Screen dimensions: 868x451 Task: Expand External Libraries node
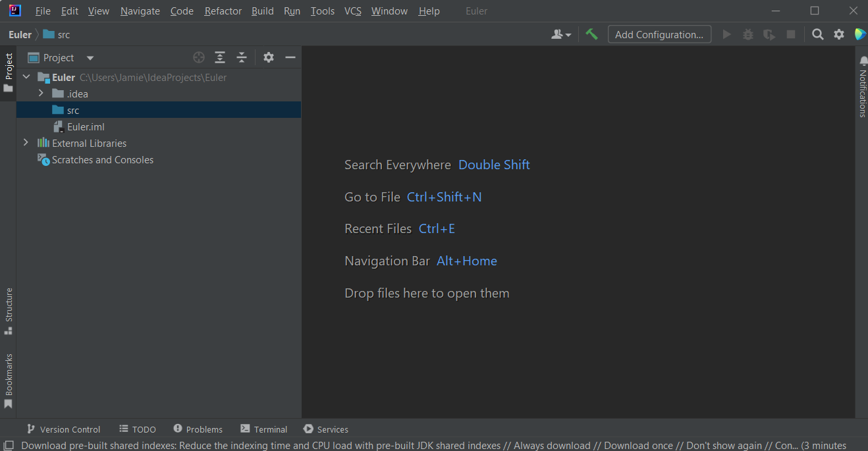pos(26,143)
